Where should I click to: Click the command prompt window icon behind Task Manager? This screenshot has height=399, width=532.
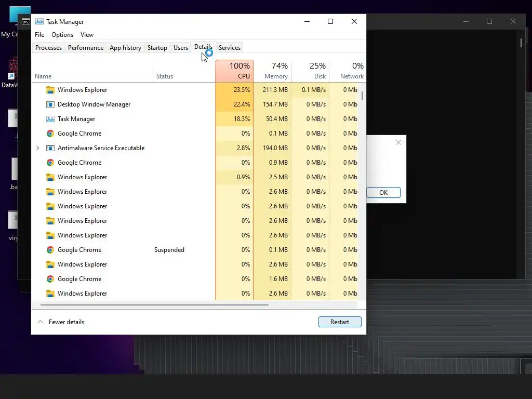point(26,22)
